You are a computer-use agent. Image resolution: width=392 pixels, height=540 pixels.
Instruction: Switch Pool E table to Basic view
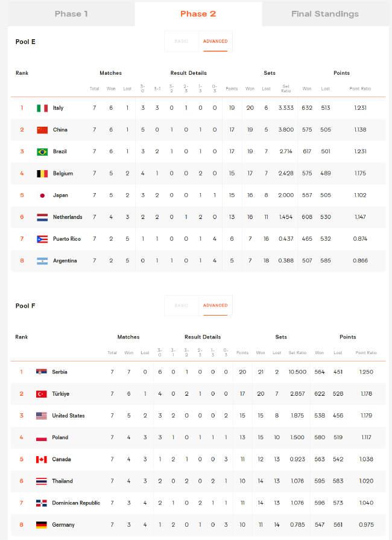182,41
